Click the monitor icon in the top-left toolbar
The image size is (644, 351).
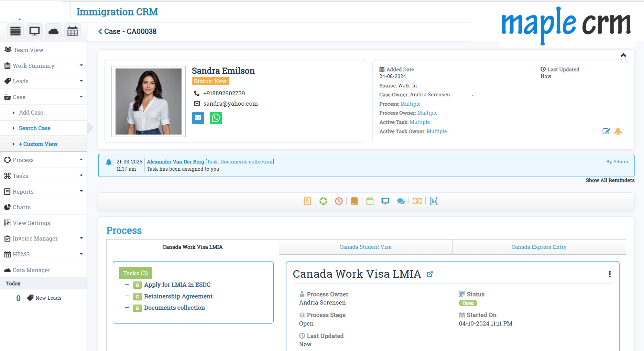34,31
